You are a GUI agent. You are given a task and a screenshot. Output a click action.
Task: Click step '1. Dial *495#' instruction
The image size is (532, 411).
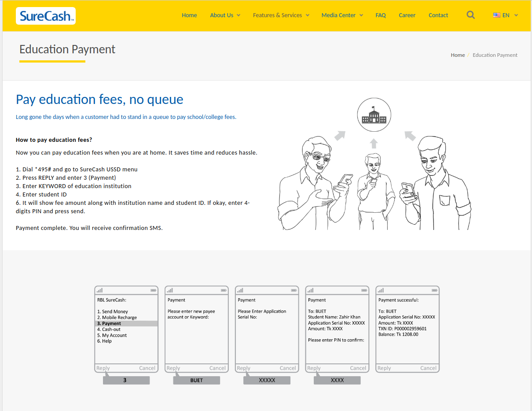point(77,169)
